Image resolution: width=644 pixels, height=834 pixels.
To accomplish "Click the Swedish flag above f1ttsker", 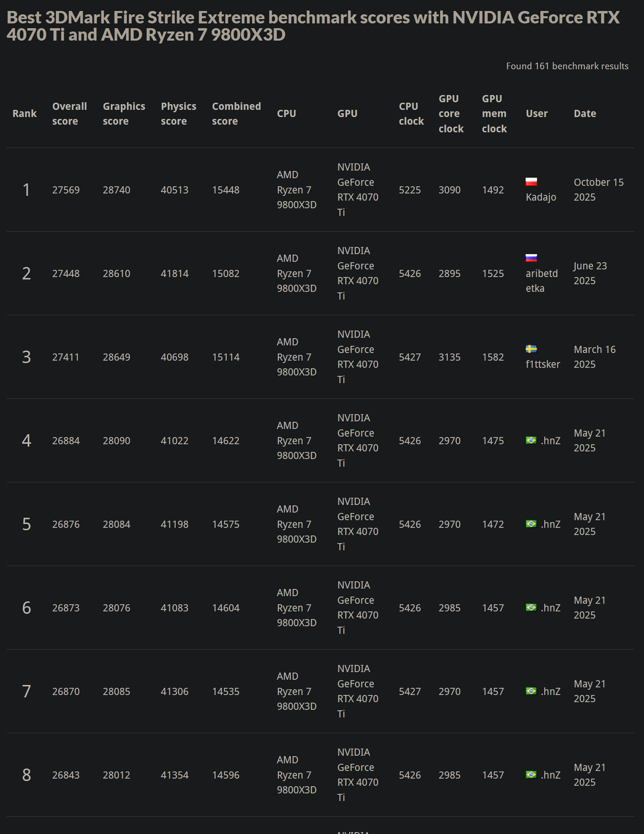I will point(531,349).
